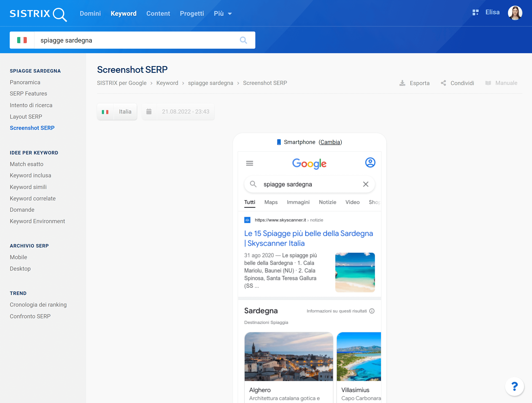Clear the Google search with the X icon
Viewport: 532px width, 403px height.
click(x=366, y=184)
